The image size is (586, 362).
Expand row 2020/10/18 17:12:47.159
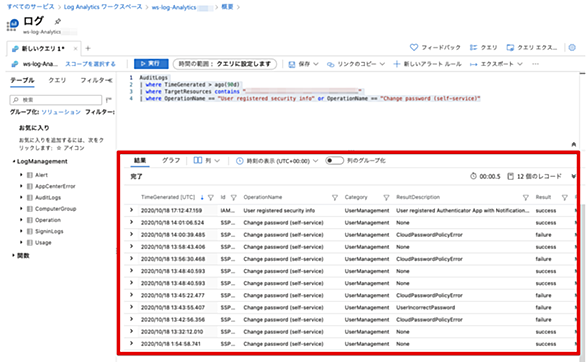[131, 210]
